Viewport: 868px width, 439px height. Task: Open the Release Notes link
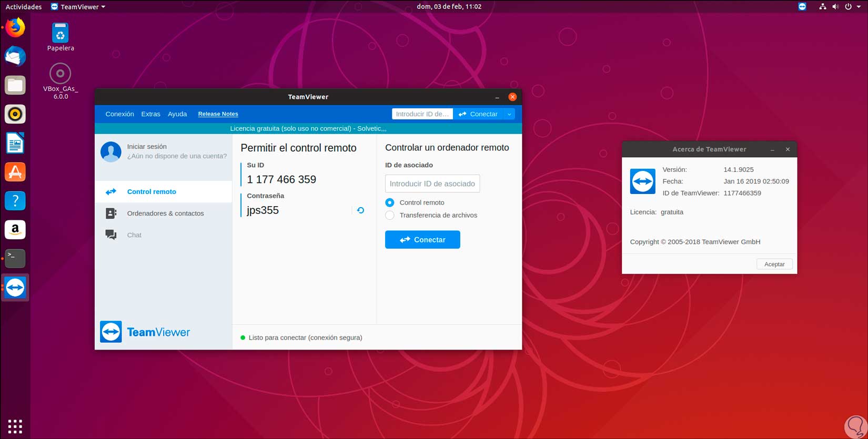[x=218, y=114]
